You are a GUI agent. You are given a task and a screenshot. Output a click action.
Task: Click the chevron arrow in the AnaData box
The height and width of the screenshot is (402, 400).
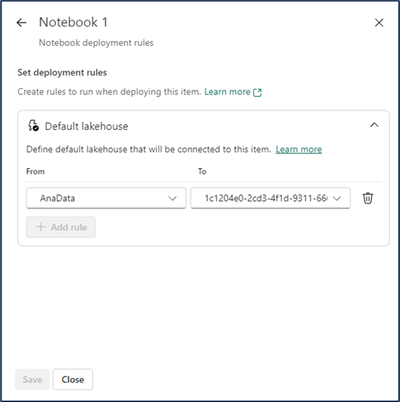[x=172, y=199]
